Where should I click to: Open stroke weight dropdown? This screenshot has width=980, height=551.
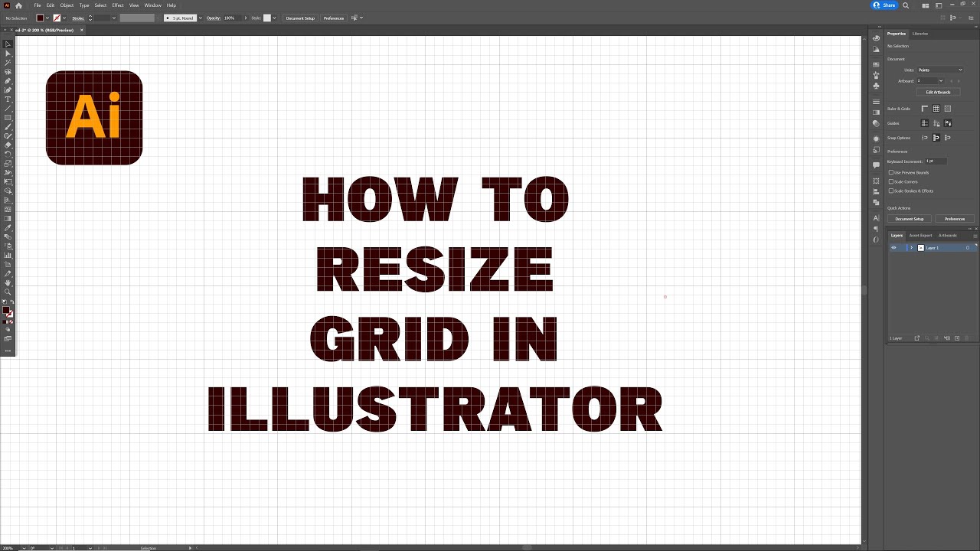pyautogui.click(x=114, y=18)
